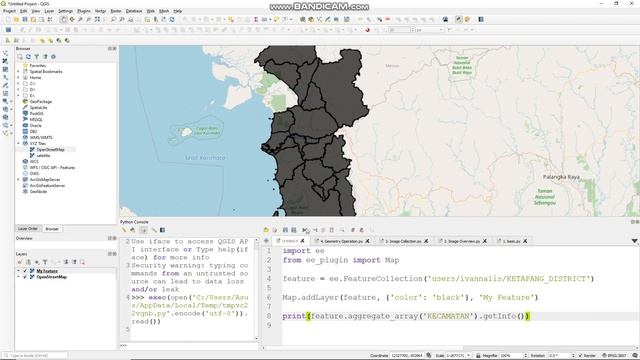Screen dimensions: 640x360
Task: Click the editor Save script icon
Action: click(x=285, y=230)
